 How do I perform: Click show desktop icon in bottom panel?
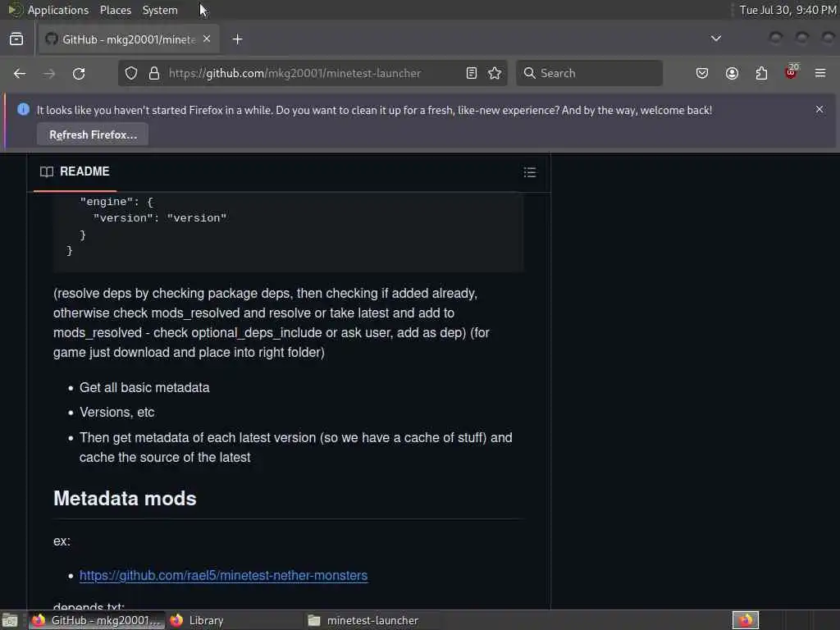click(10, 620)
